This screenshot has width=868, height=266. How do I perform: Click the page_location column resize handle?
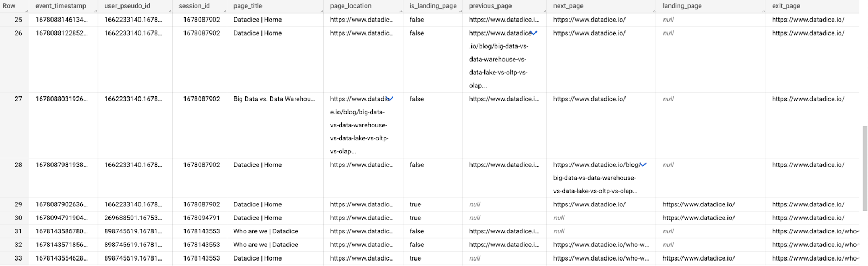click(x=400, y=11)
